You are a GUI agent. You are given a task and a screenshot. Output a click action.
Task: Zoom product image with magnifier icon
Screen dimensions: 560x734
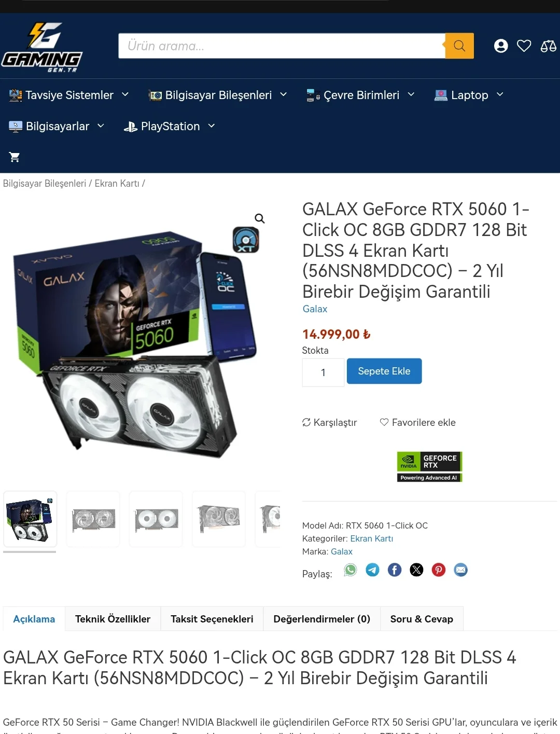click(260, 218)
